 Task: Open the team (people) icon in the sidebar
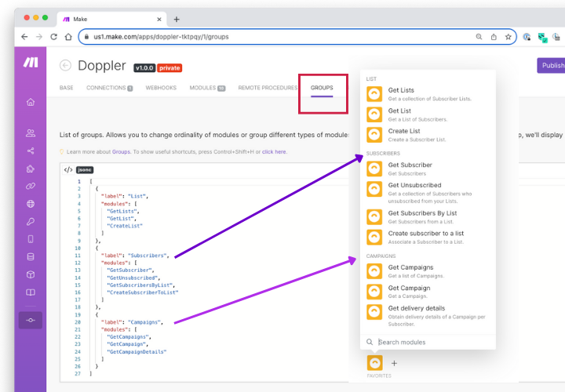(x=31, y=133)
